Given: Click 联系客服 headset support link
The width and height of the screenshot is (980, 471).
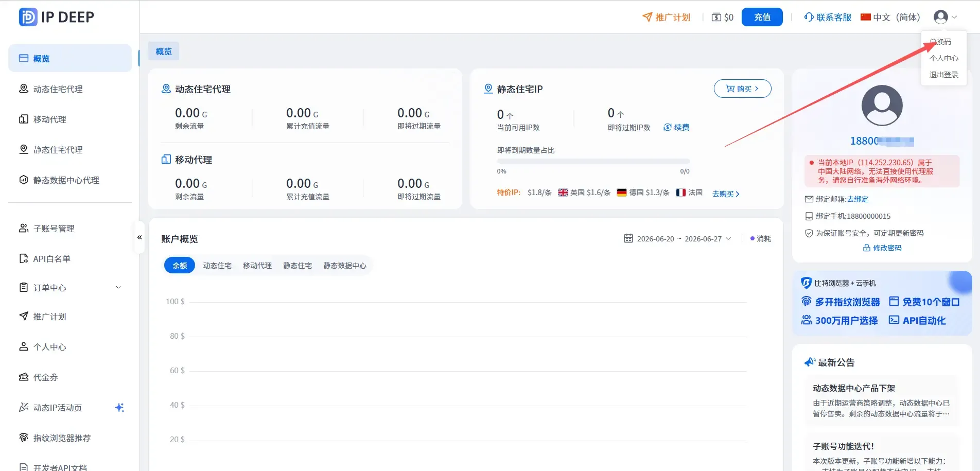Looking at the screenshot, I should point(828,17).
